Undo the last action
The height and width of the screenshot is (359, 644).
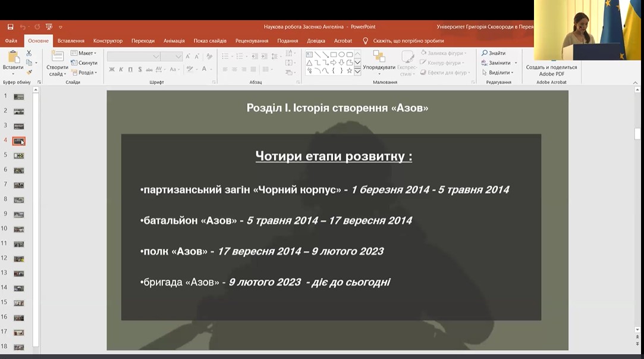pos(23,27)
